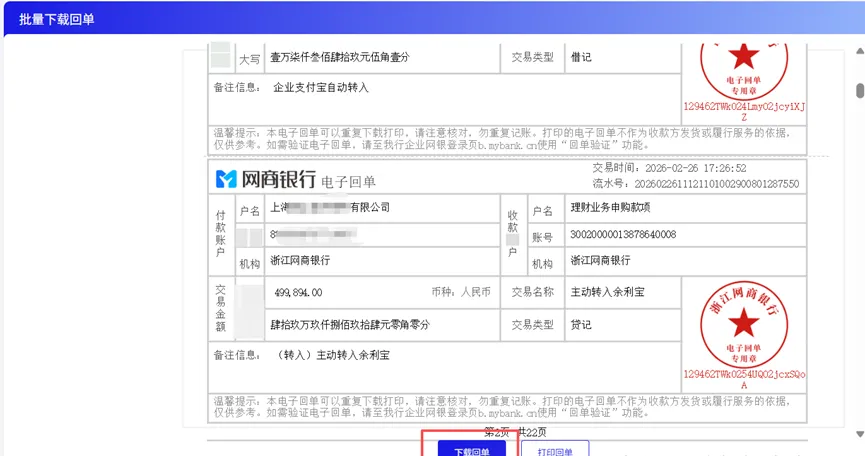Click the 下载回单 download button

[472, 448]
